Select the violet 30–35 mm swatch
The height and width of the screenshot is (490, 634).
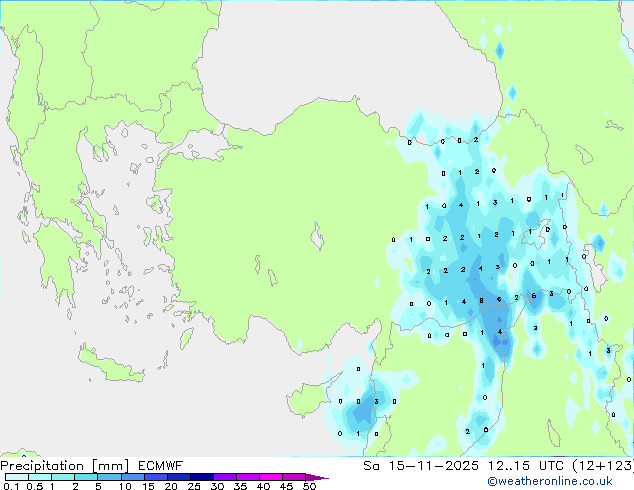pos(224,477)
